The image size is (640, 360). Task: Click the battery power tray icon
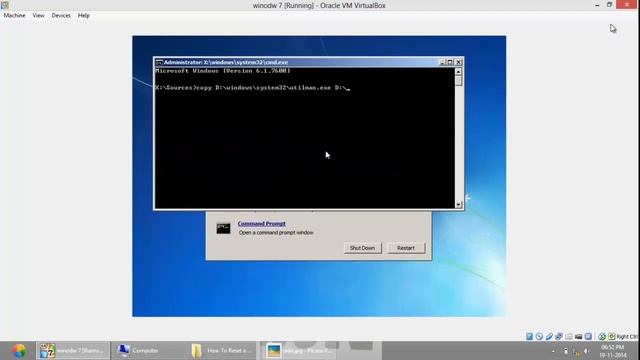(566, 351)
